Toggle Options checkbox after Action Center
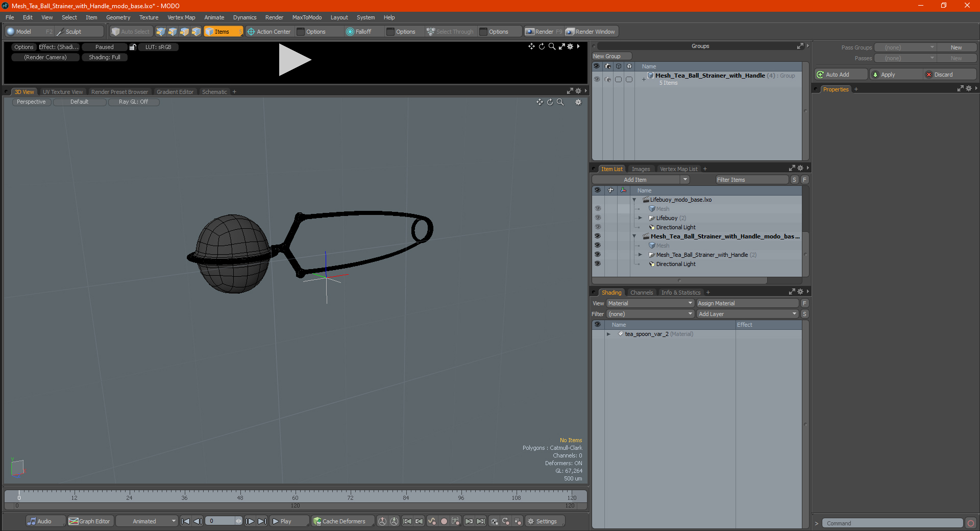The image size is (980, 531). point(301,32)
